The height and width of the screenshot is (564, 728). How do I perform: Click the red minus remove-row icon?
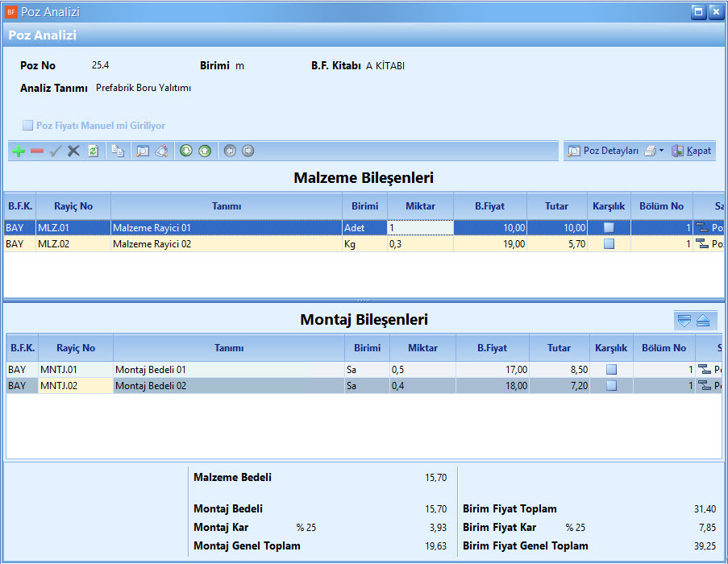click(x=37, y=151)
